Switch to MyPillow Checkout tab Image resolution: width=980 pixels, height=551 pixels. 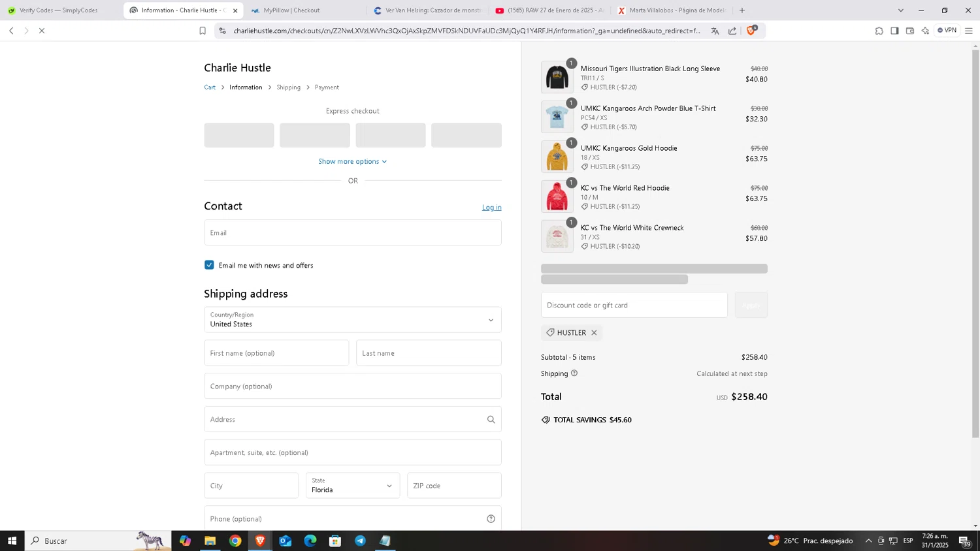pos(304,10)
